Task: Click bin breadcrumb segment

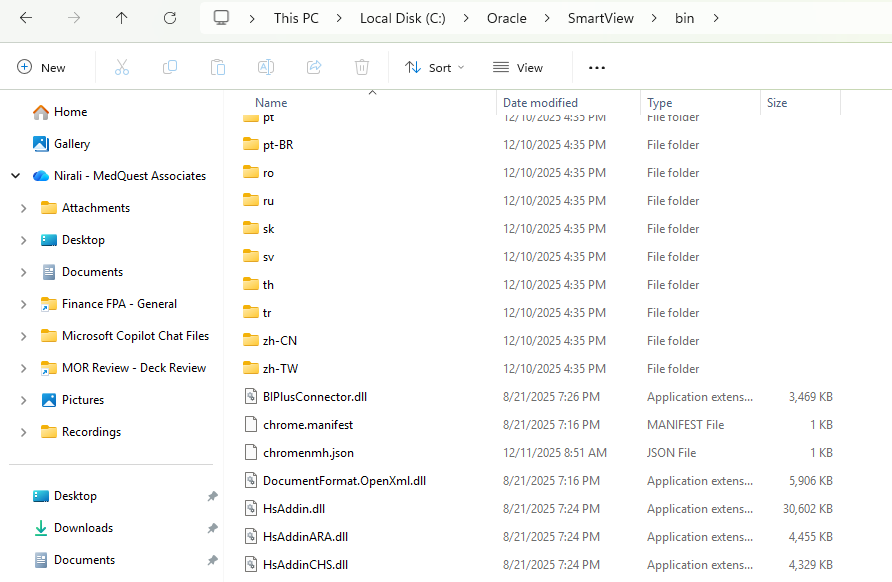Action: click(x=684, y=18)
